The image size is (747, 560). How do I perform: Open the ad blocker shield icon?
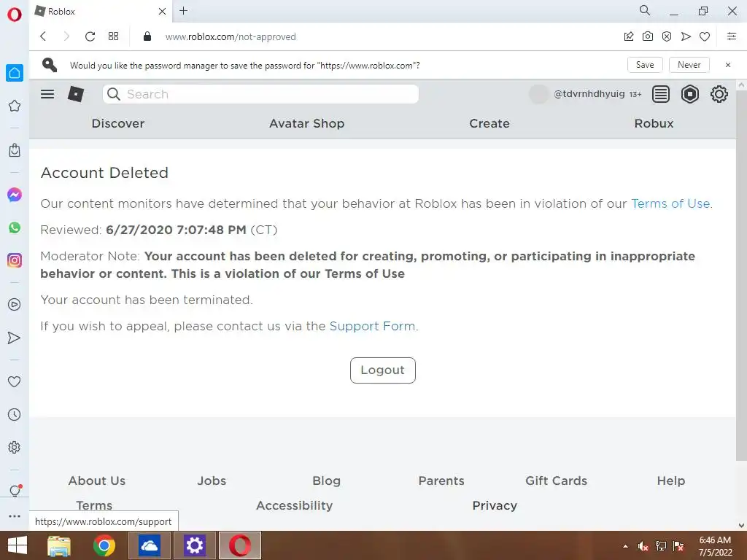(667, 36)
